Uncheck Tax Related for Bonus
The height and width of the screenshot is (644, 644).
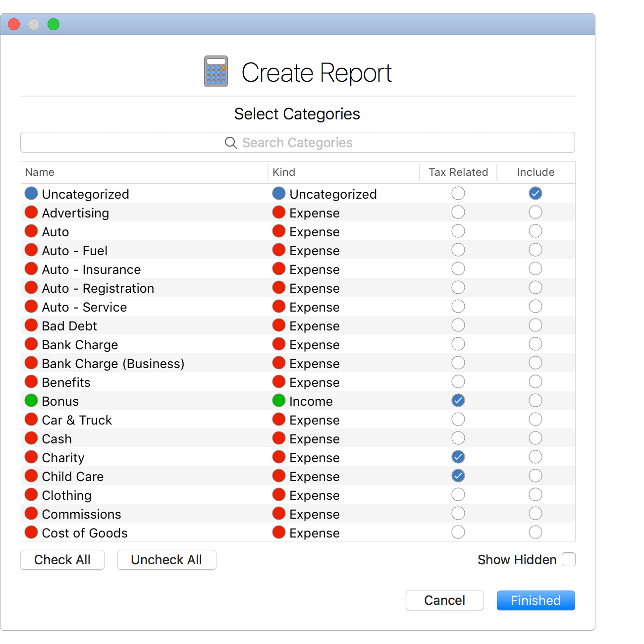click(458, 400)
